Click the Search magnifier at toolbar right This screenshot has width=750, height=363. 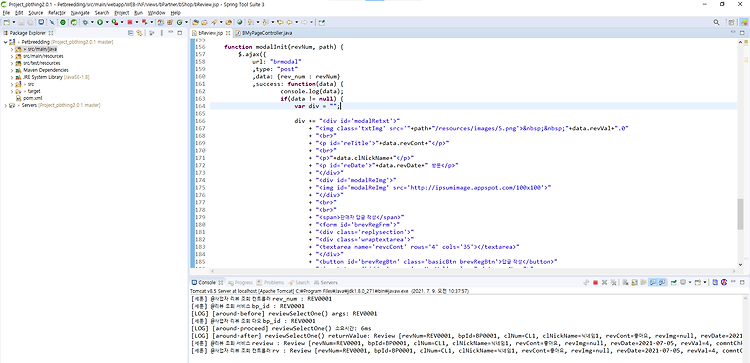pyautogui.click(x=717, y=22)
